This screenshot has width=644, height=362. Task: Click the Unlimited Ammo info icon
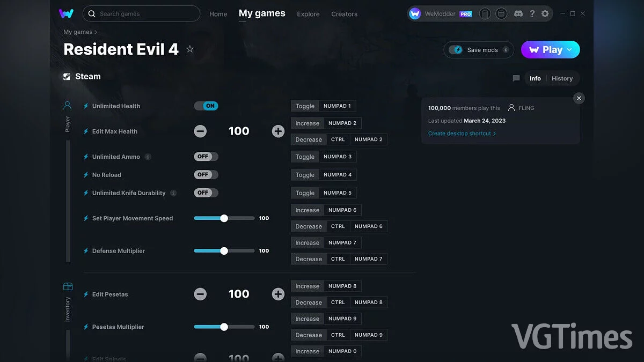coord(148,157)
